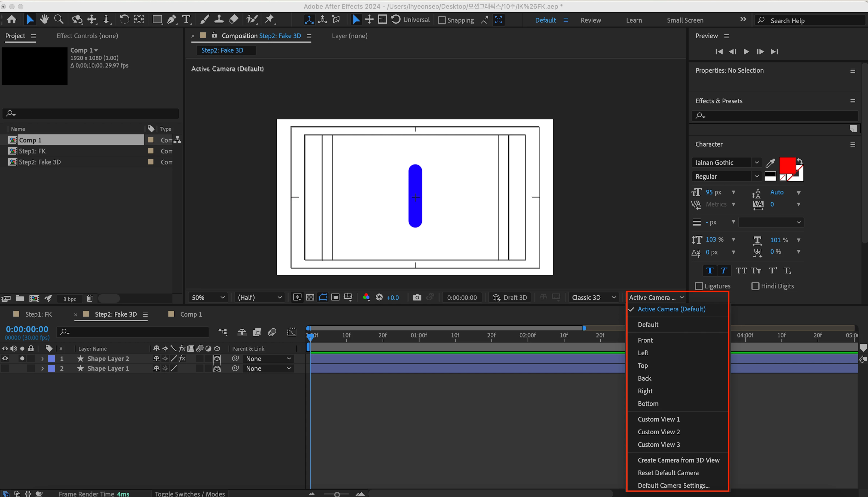Toggle transparency grid icon in viewer
The image size is (868, 497).
310,297
